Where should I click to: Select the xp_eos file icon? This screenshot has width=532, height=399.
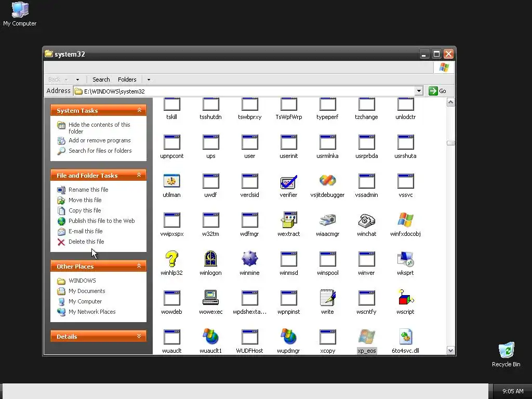366,337
